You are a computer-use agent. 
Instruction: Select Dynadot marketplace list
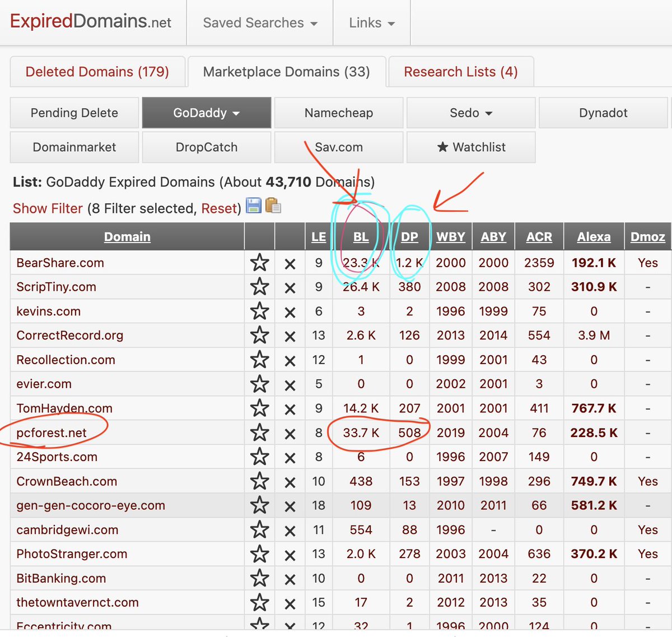click(603, 113)
